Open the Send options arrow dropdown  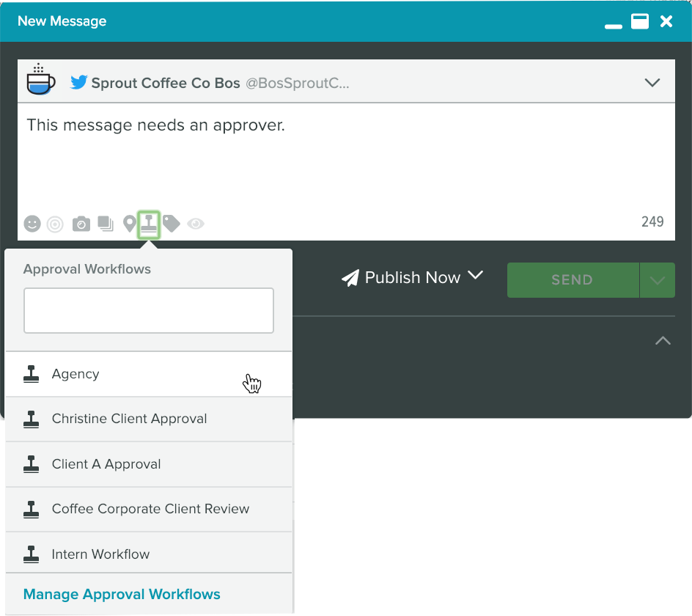click(657, 280)
